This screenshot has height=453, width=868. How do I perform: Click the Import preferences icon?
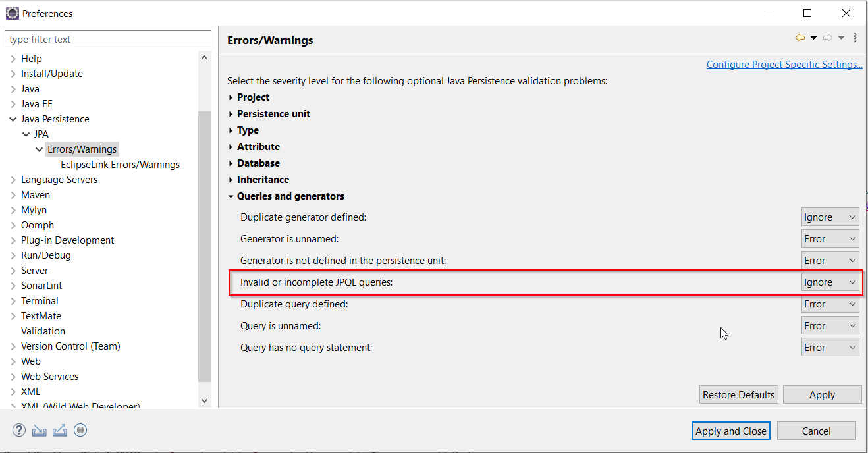tap(39, 431)
